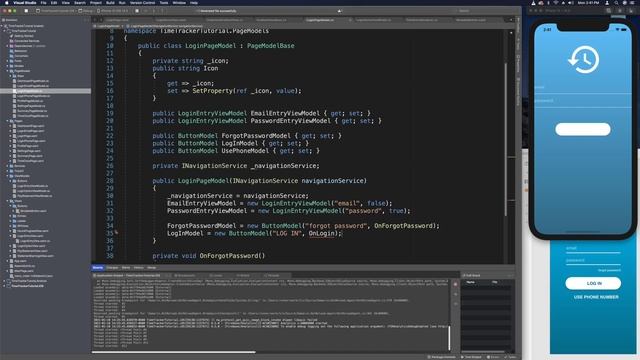Open Errors pad from status bar
This screenshot has height=360, width=640.
(493, 357)
